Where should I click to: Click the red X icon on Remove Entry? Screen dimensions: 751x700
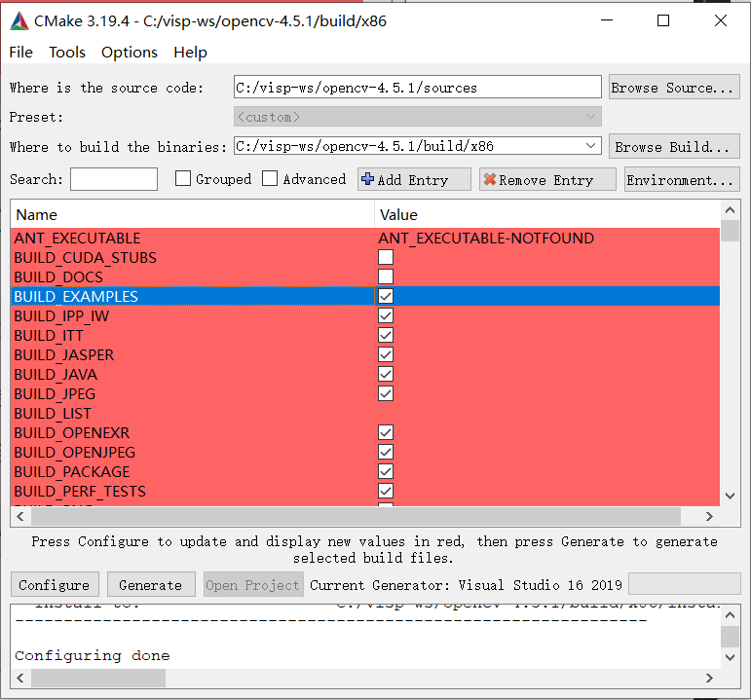pos(490,179)
